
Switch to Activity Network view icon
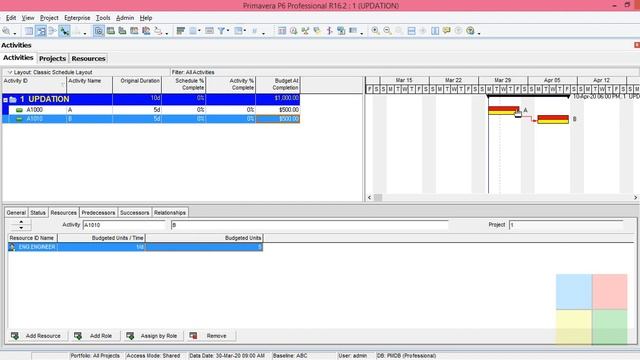[x=52, y=31]
